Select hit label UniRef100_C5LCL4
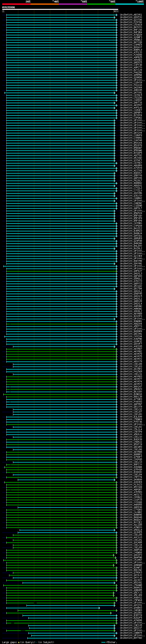Screen dimensions: 146x644 click(x=131, y=429)
